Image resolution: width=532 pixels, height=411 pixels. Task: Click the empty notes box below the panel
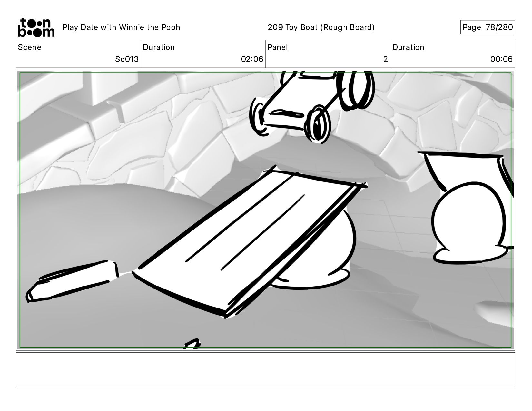click(x=265, y=369)
